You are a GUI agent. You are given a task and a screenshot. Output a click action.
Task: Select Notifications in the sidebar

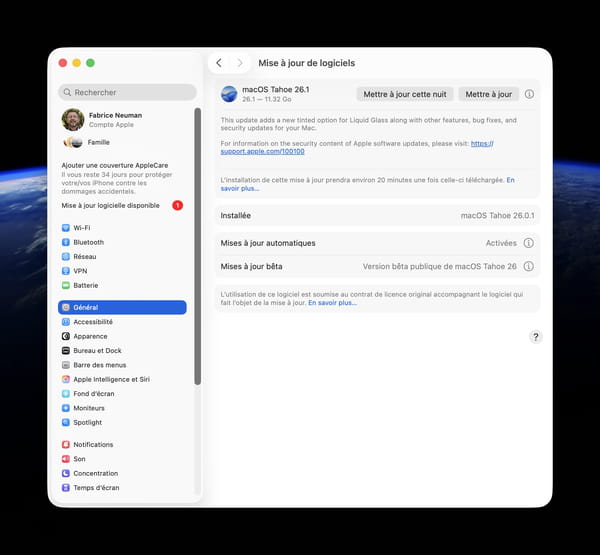coord(93,445)
